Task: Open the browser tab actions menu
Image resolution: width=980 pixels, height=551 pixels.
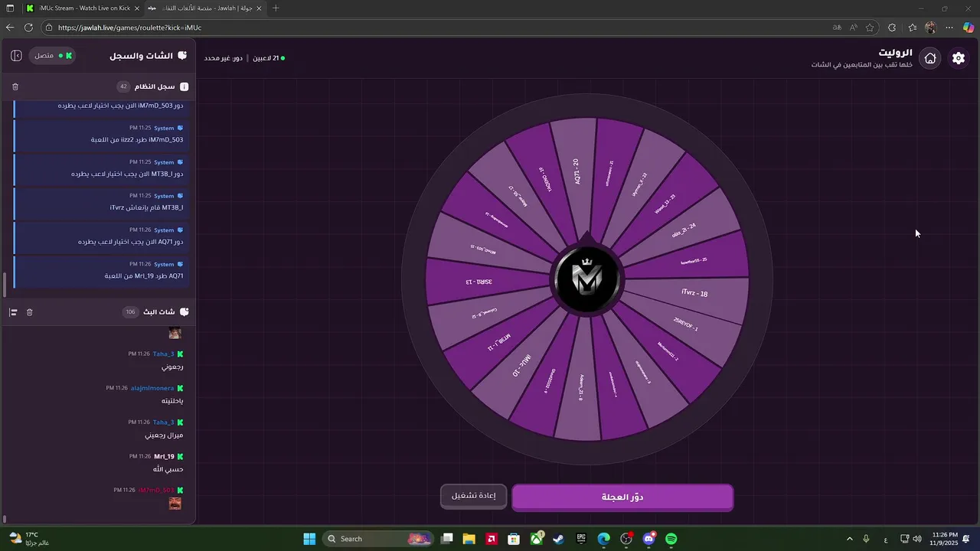Action: 10,8
